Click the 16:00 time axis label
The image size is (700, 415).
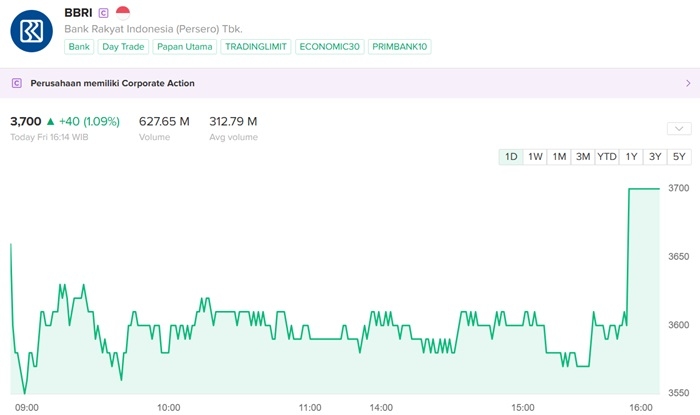point(641,407)
